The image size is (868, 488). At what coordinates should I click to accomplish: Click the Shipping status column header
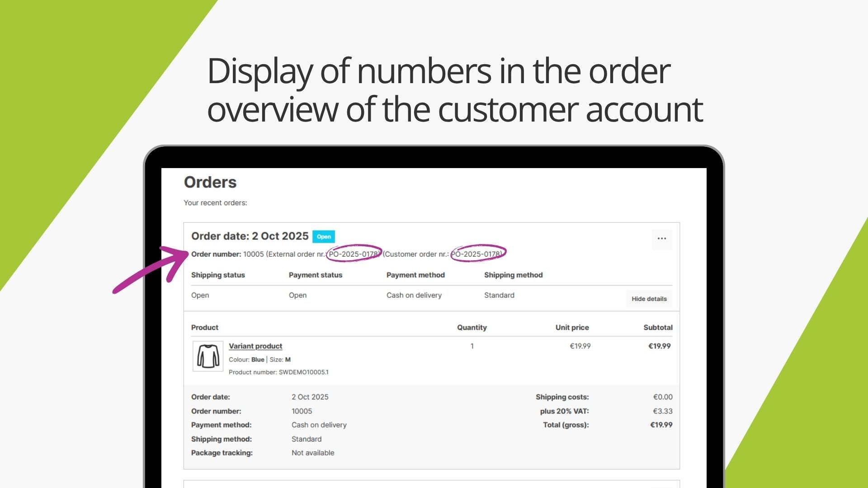point(218,275)
